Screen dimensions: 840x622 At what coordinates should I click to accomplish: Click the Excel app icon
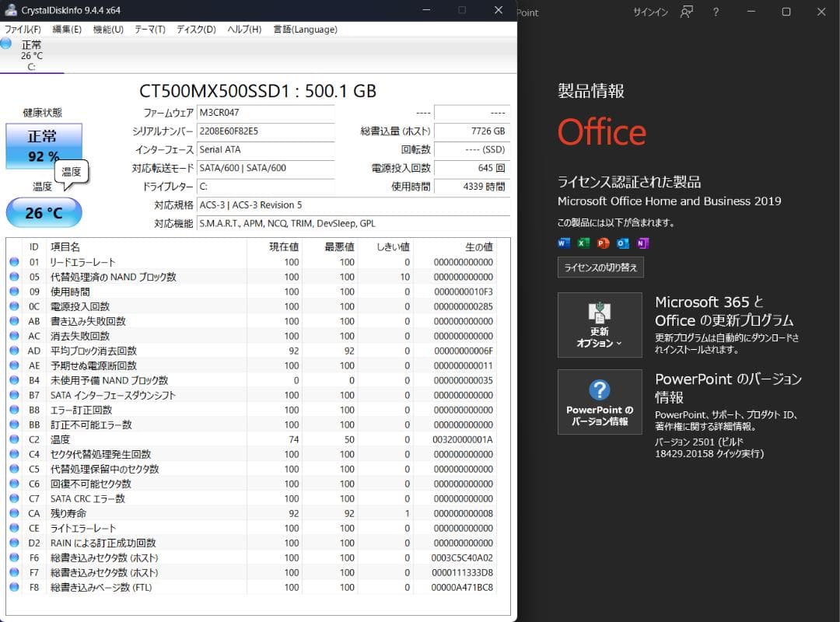pos(582,243)
